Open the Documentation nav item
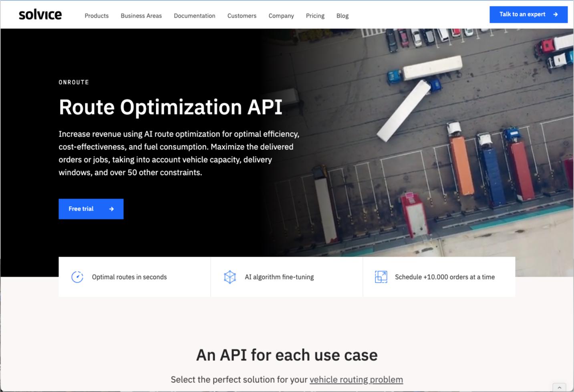Image resolution: width=574 pixels, height=392 pixels. 194,16
